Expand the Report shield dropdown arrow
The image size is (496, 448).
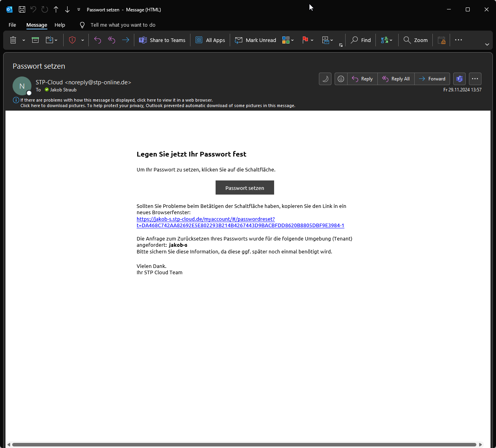pyautogui.click(x=82, y=40)
